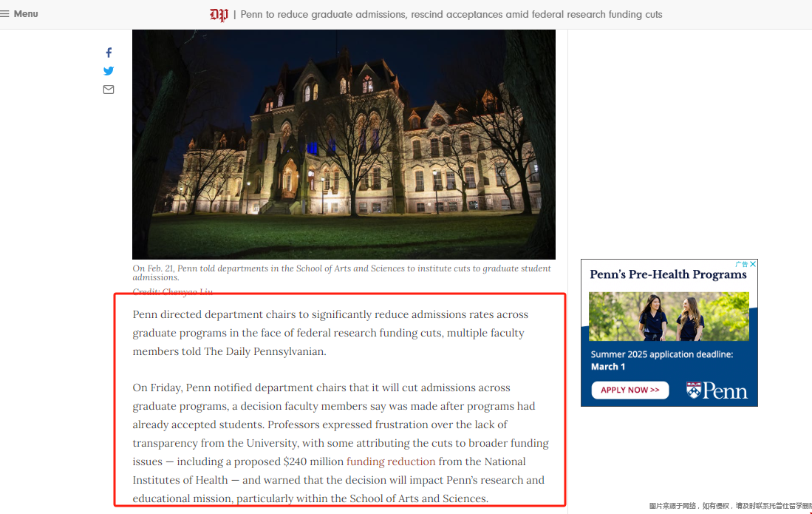Click the Menu label
The width and height of the screenshot is (812, 514).
coord(26,14)
